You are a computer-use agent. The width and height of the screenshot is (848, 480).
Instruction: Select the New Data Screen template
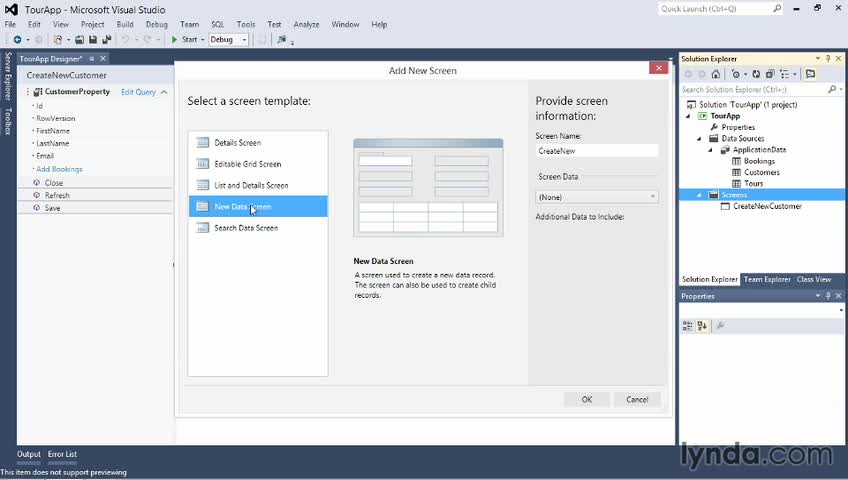(x=258, y=206)
